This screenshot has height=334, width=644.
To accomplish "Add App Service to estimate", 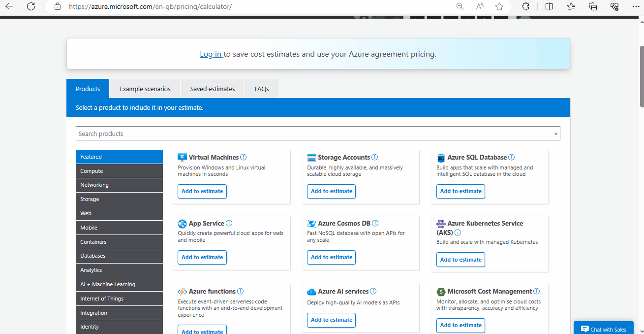I will [202, 257].
